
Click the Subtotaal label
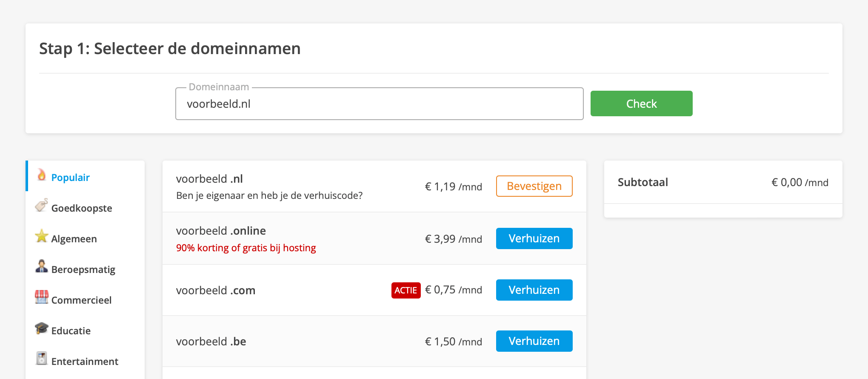coord(643,182)
